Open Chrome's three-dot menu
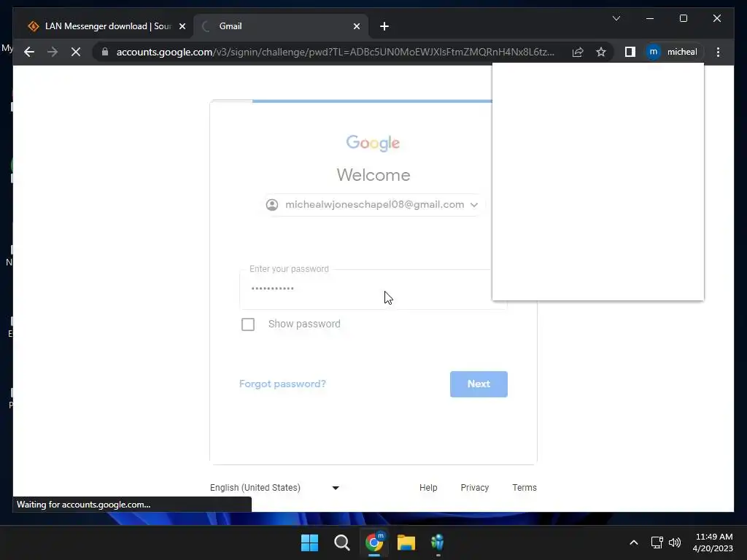The height and width of the screenshot is (560, 747). pos(718,52)
